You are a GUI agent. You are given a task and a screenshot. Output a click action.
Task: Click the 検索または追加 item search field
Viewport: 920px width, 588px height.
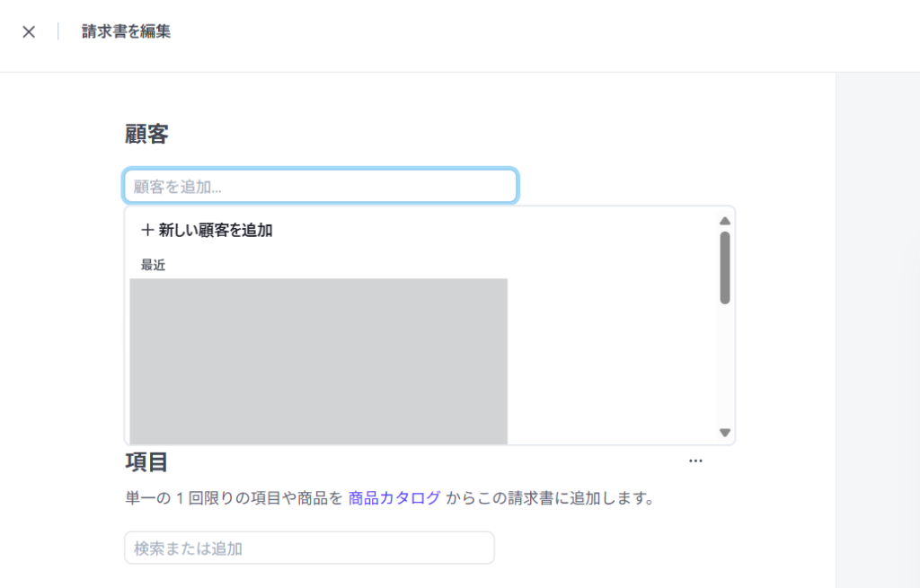(309, 548)
